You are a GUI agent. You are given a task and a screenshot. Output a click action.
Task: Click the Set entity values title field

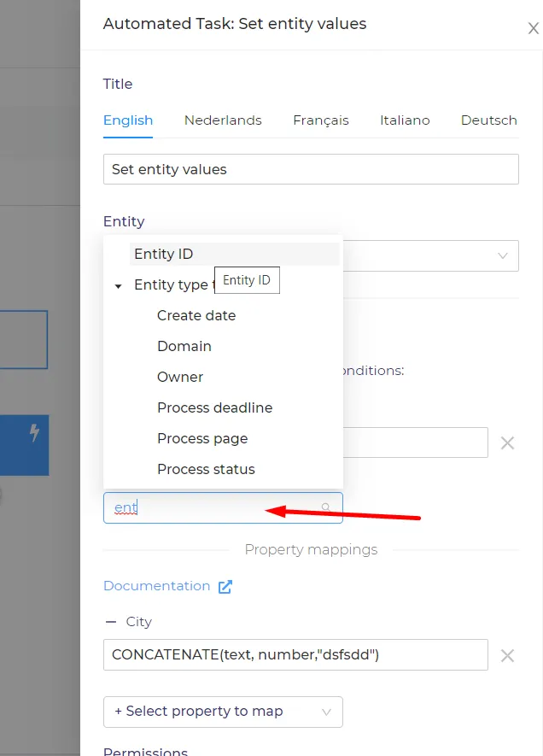point(311,169)
